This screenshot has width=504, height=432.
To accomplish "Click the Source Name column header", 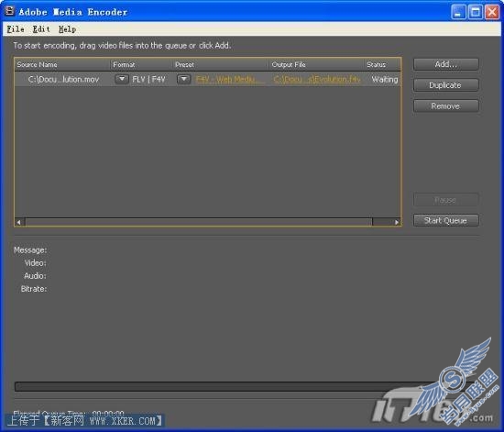I will 62,64.
